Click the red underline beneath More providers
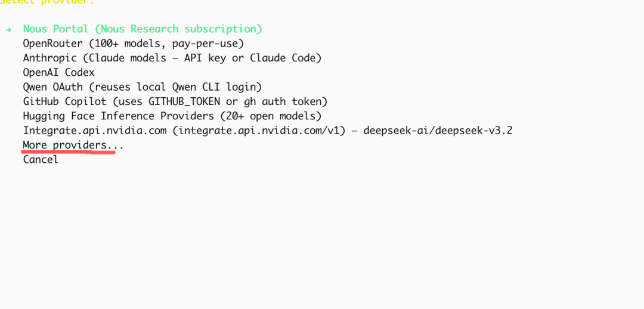Image resolution: width=644 pixels, height=309 pixels. point(68,153)
